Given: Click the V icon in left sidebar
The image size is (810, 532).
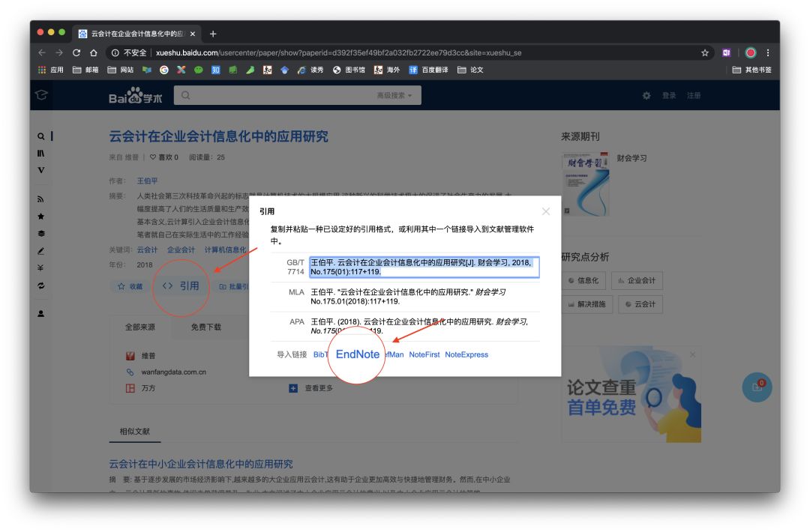Looking at the screenshot, I should pos(40,170).
